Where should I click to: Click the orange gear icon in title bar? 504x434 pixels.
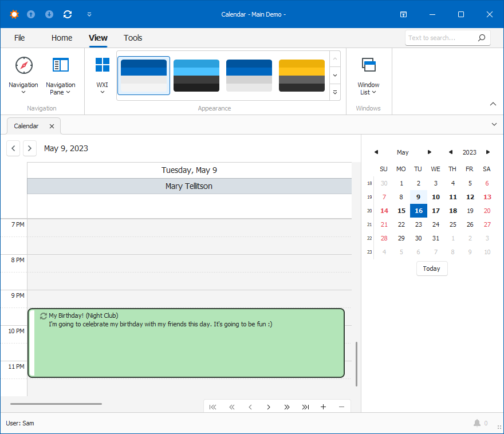tap(14, 14)
